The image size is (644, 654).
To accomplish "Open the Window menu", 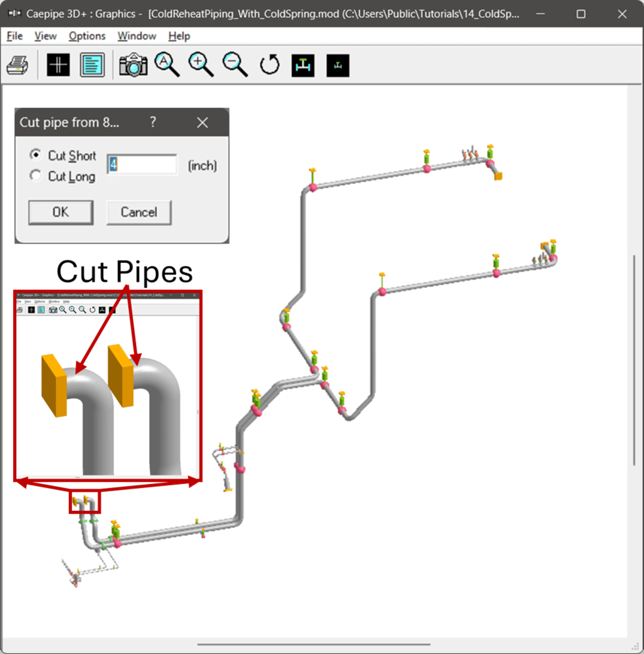I will pos(137,36).
